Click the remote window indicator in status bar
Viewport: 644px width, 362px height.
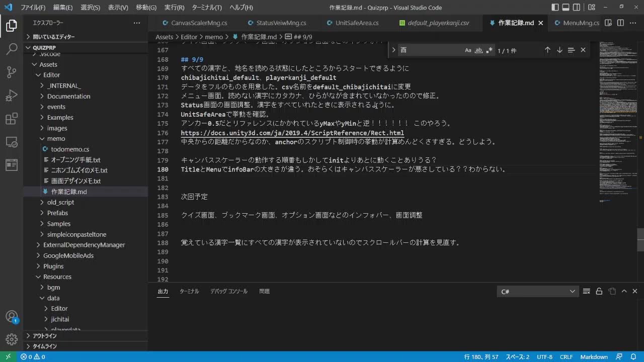(8, 357)
